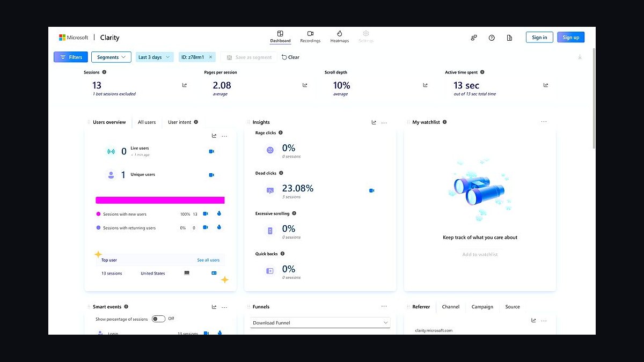Open the Recordings tab
The image size is (644, 362).
tap(310, 37)
